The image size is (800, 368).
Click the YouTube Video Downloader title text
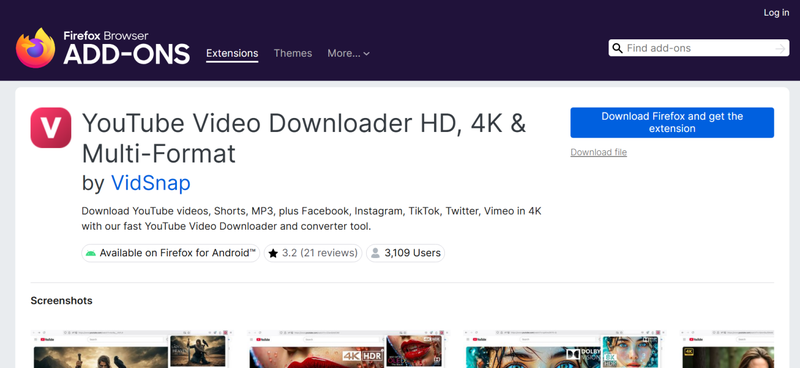pos(304,138)
